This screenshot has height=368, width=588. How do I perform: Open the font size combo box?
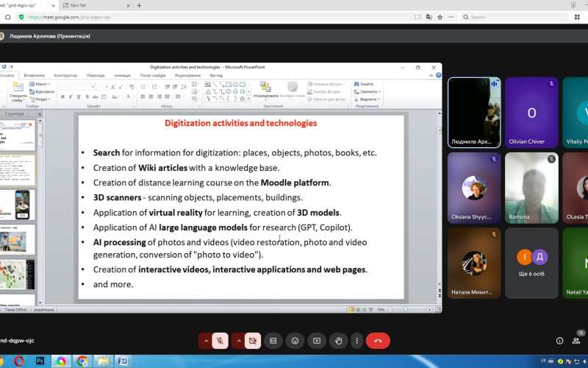(x=102, y=87)
